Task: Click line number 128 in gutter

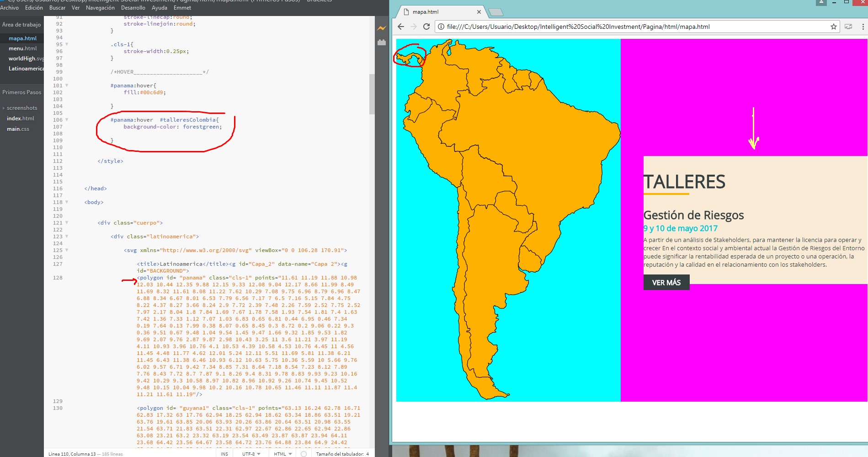Action: pos(58,278)
